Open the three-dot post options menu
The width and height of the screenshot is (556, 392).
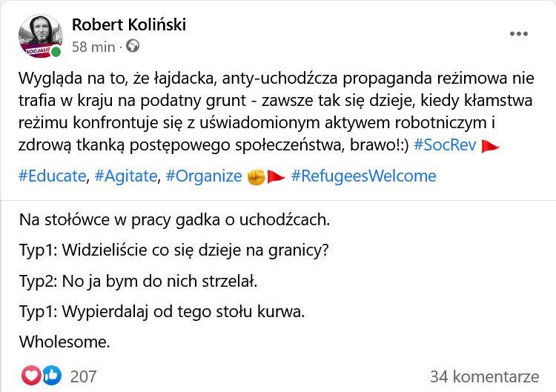point(519,33)
